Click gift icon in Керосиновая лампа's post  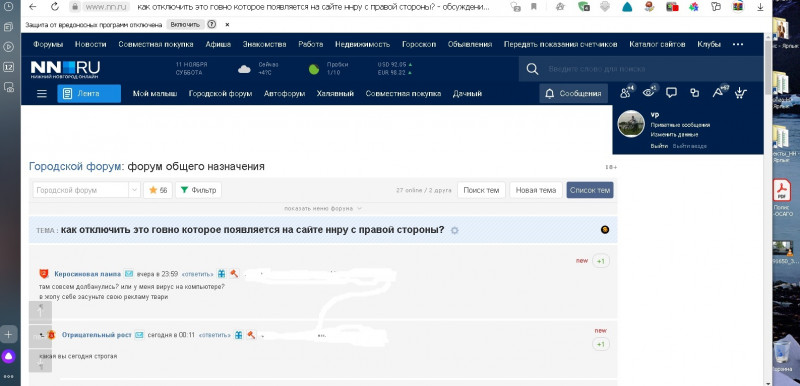point(221,274)
